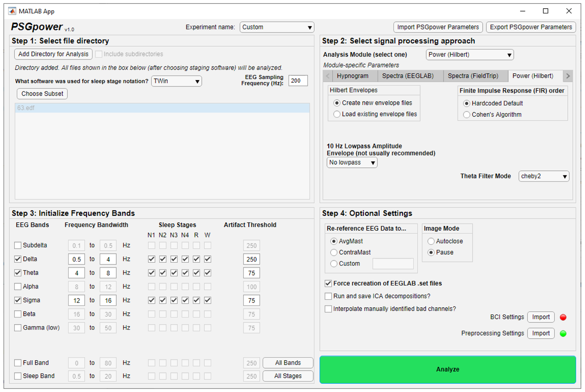
Task: Uncheck Force recreation of EEGLAB .set files
Action: coord(328,283)
